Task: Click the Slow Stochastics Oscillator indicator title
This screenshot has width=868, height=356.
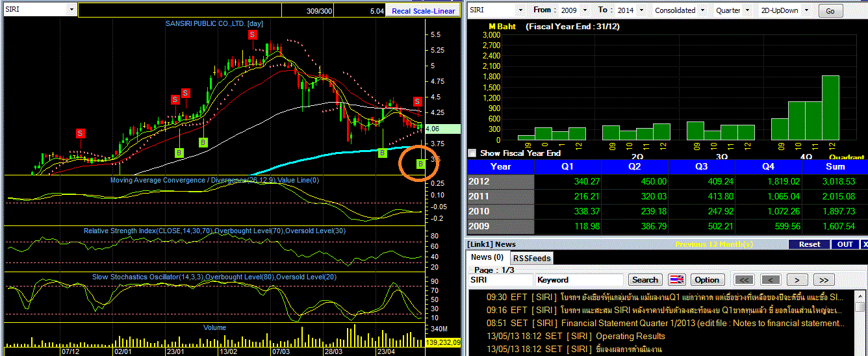Action: click(x=214, y=277)
